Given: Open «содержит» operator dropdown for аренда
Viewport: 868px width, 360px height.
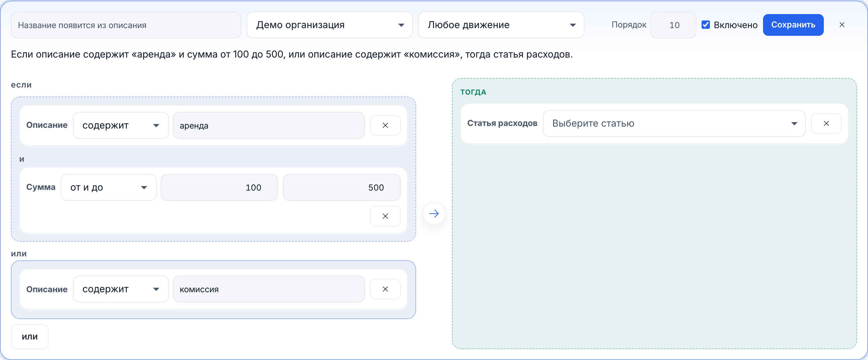Looking at the screenshot, I should click(x=121, y=126).
